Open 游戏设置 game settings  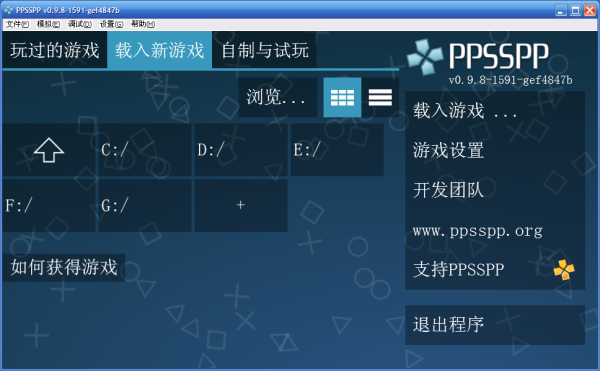click(495, 150)
